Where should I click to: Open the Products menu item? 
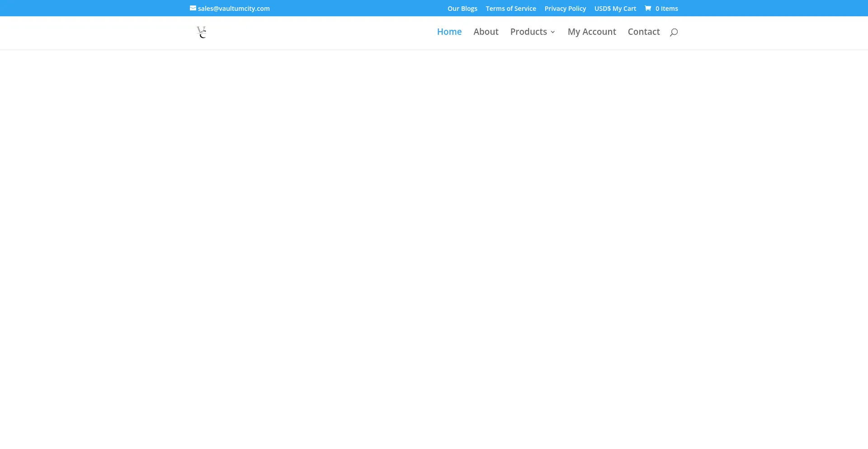click(x=528, y=32)
